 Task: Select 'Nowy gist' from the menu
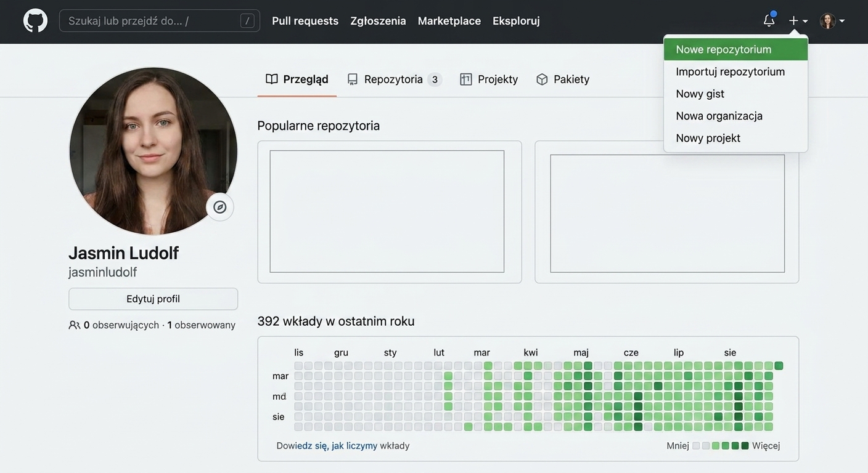pos(735,94)
